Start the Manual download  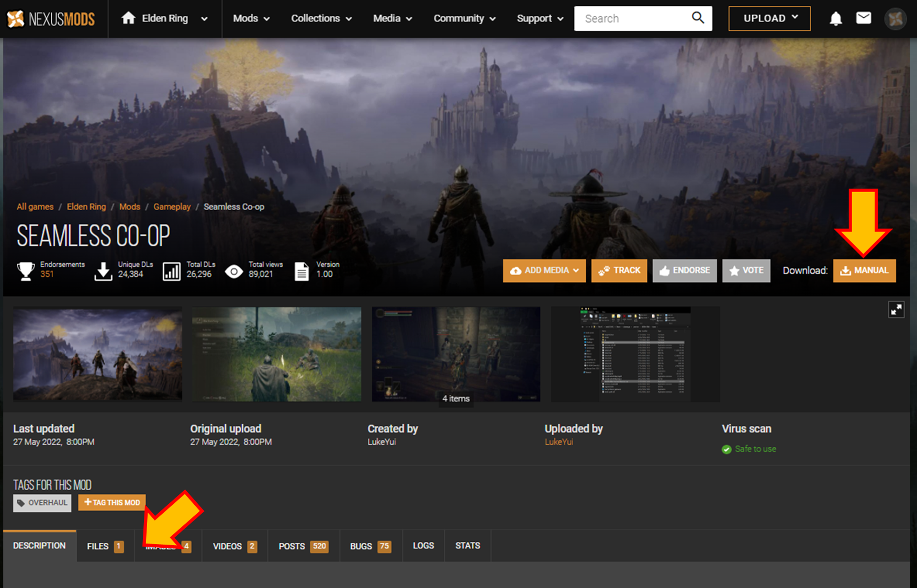click(865, 270)
